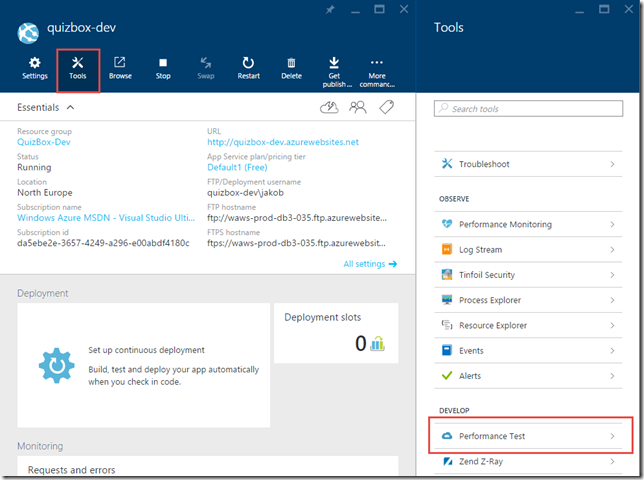644x480 pixels.
Task: Click the tags icon in Essentials
Action: tap(386, 107)
